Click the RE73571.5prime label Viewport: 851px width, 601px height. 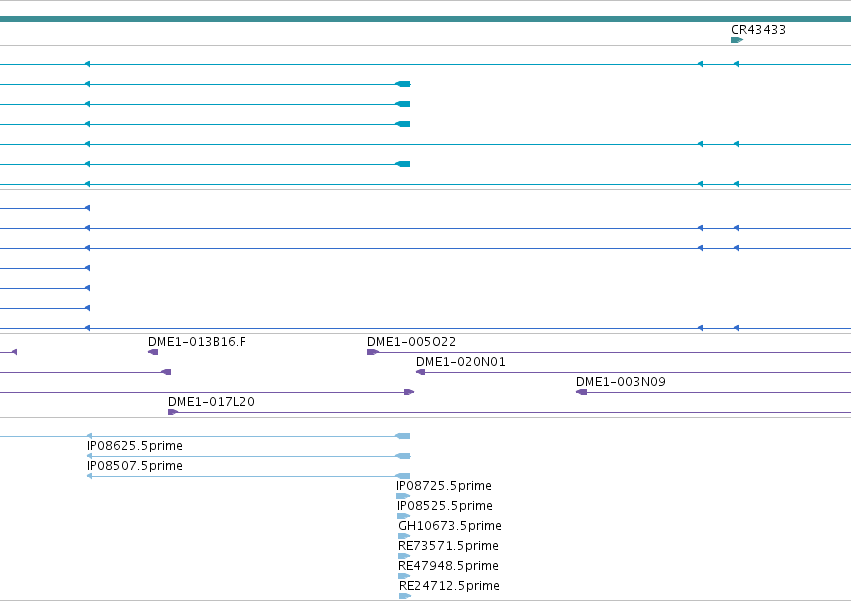pos(448,546)
